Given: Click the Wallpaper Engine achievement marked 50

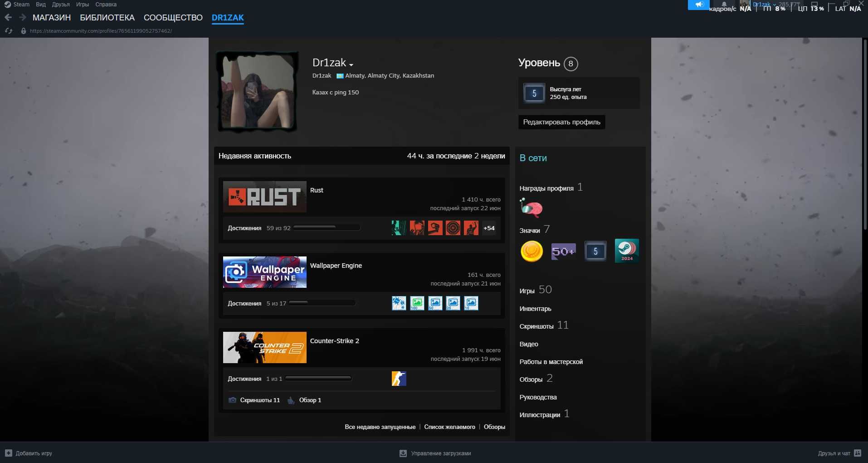Looking at the screenshot, I should tap(435, 303).
